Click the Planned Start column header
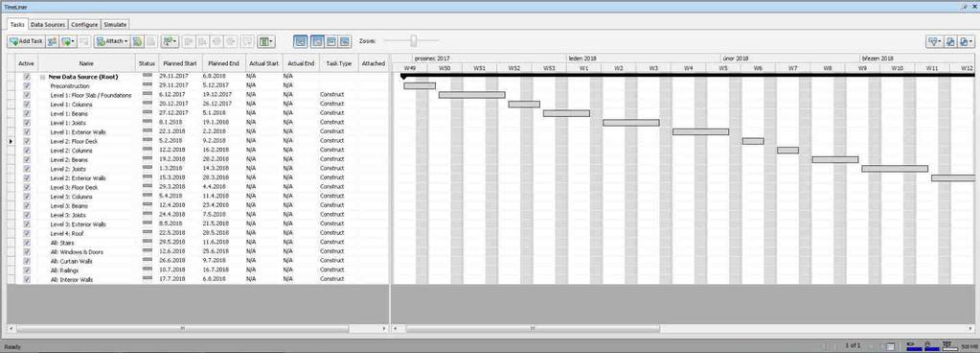This screenshot has height=353, width=980. [x=180, y=63]
